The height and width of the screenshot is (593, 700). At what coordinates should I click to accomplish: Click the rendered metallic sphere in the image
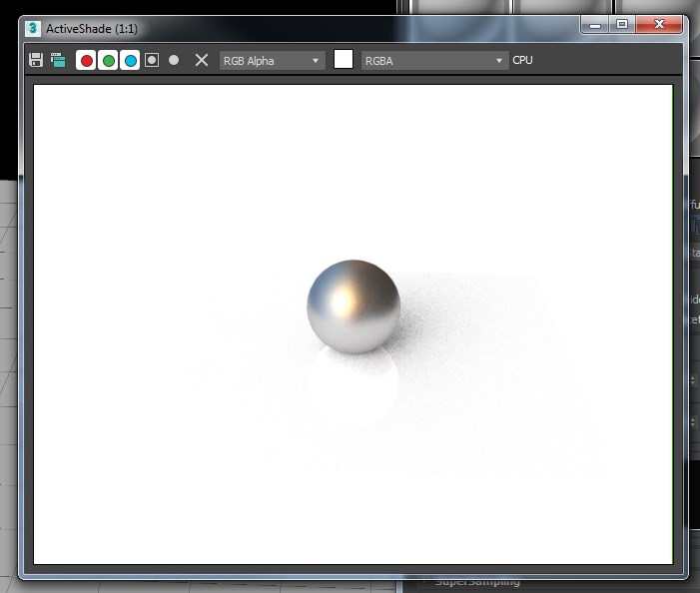point(353,306)
